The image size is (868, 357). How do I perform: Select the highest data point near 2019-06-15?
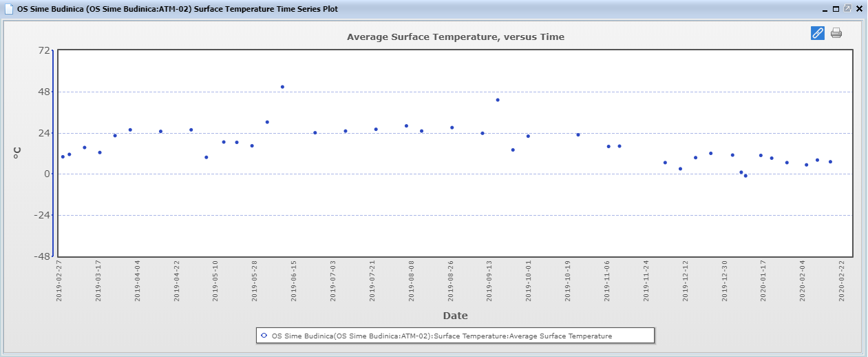[x=282, y=87]
